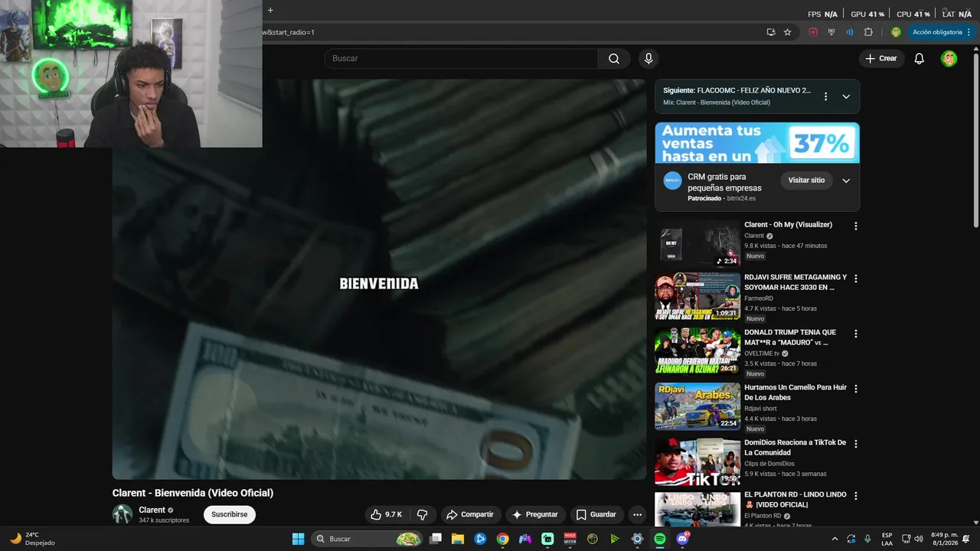Open the Windows Start menu

tap(299, 539)
